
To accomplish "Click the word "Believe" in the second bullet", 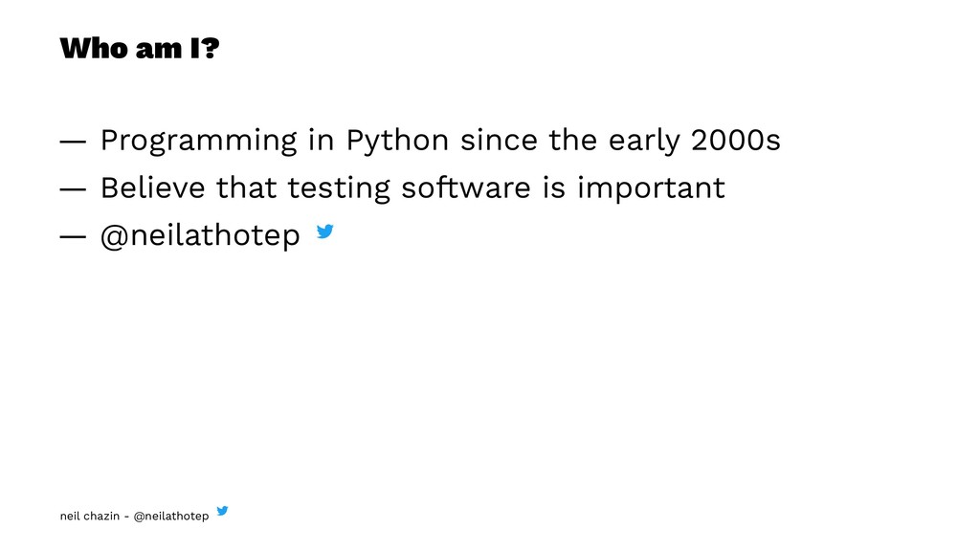I will 153,187.
